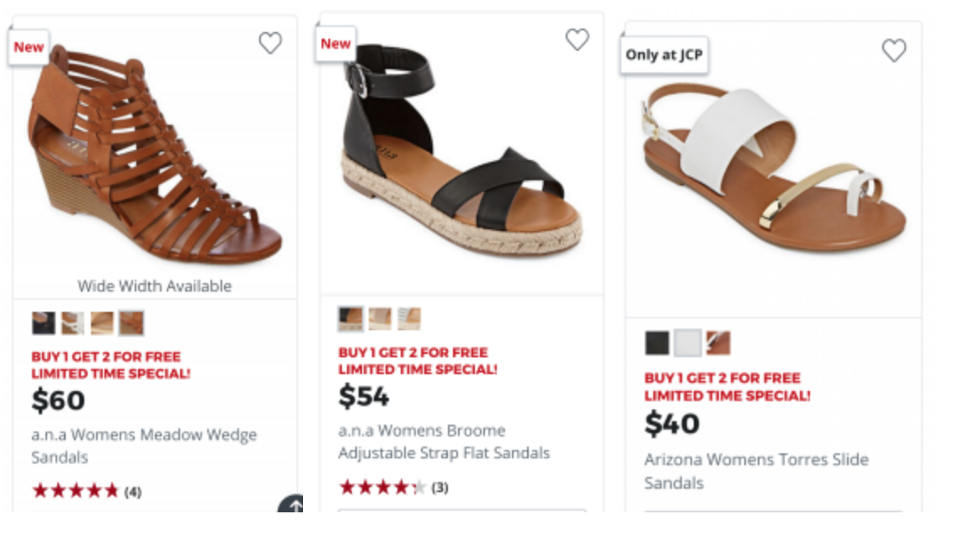The height and width of the screenshot is (541, 980).
Task: Click the heart icon on Meadow Wedge Sandals
Action: tap(270, 44)
